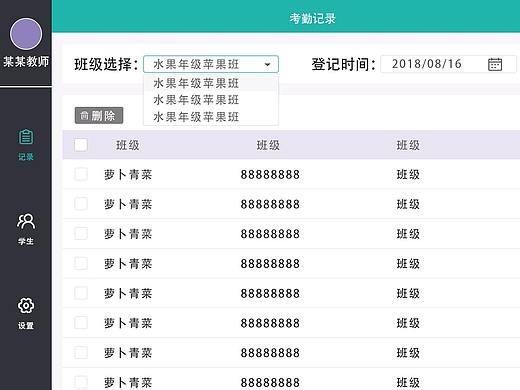Screen dimensions: 520x390
Task: Open the 设置 gear icon in sidebar
Action: click(26, 305)
